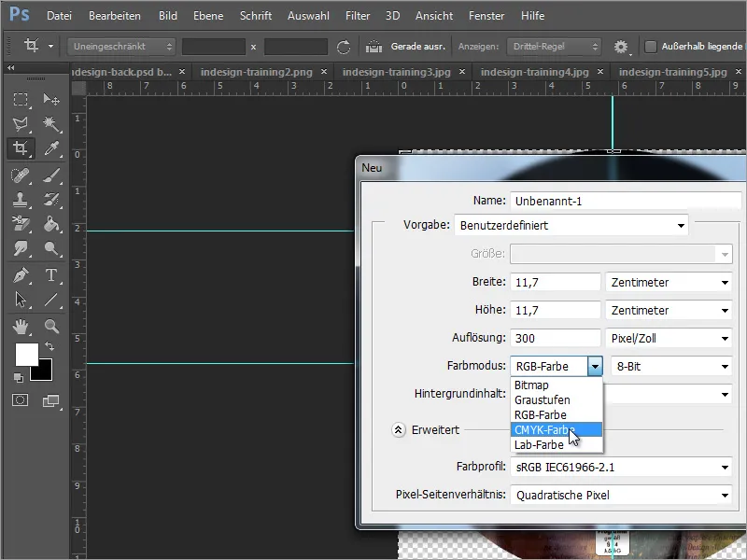Click the Breite value field
747x560 pixels.
(x=555, y=283)
